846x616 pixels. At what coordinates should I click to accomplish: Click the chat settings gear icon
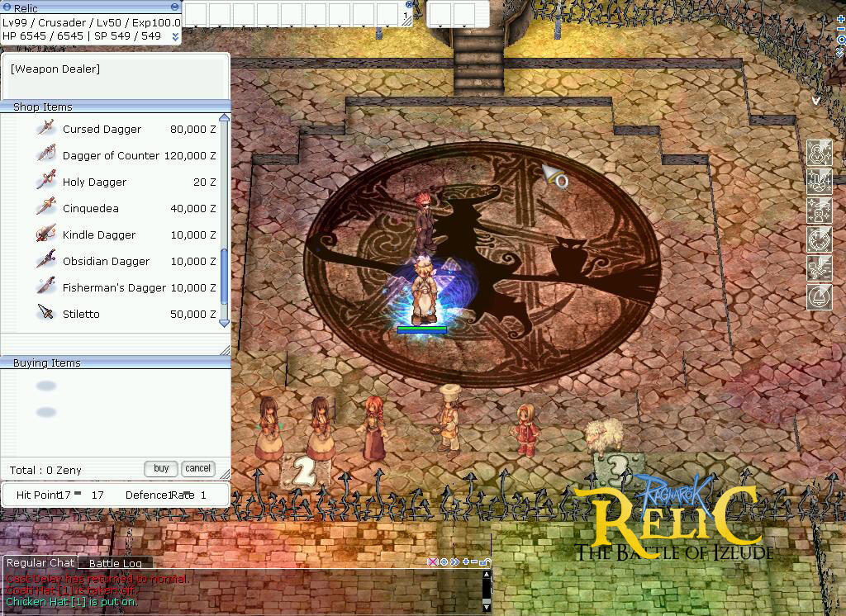444,562
